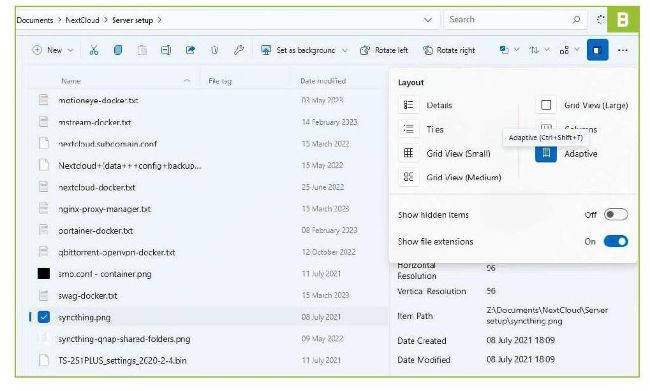Screen dimensions: 650x391
Task: Click the Rename icon in toolbar
Action: [166, 51]
